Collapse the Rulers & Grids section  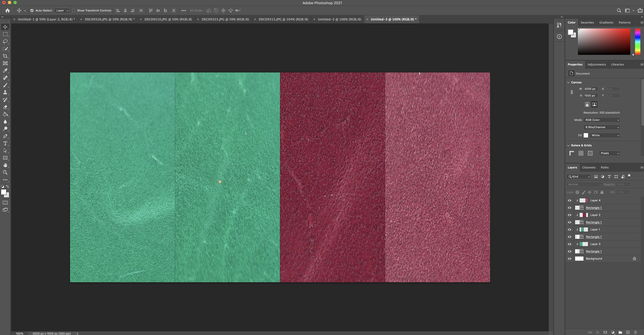click(x=568, y=145)
